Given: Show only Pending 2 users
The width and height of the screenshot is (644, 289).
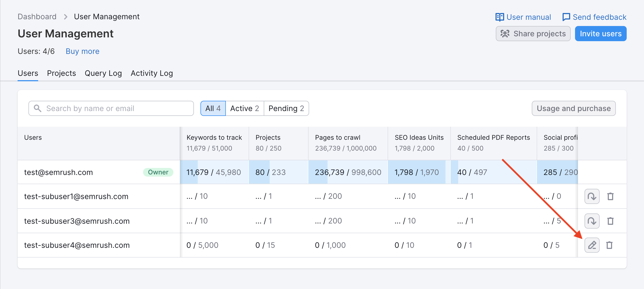Looking at the screenshot, I should [286, 108].
